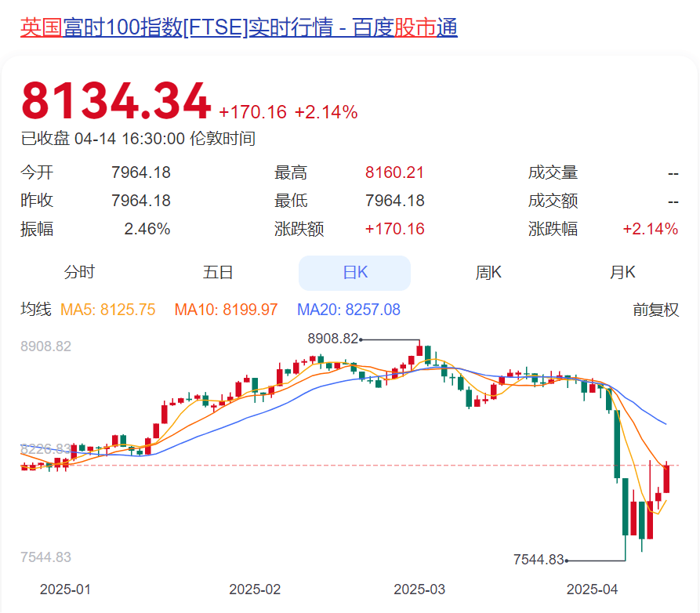Switch to the 分时 (intraday) chart tab
The height and width of the screenshot is (613, 700).
79,272
